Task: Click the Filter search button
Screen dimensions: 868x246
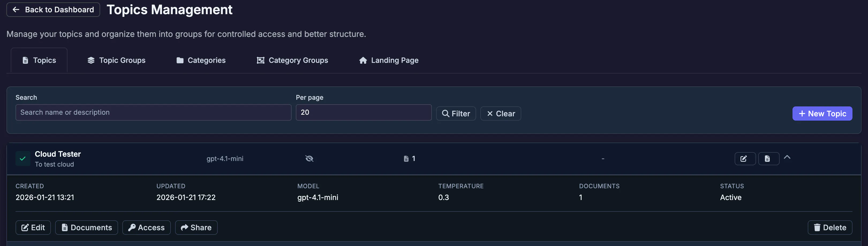Action: pos(456,113)
